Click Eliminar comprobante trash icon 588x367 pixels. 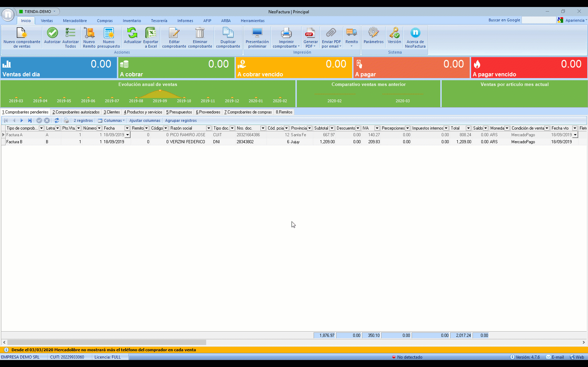(x=200, y=33)
